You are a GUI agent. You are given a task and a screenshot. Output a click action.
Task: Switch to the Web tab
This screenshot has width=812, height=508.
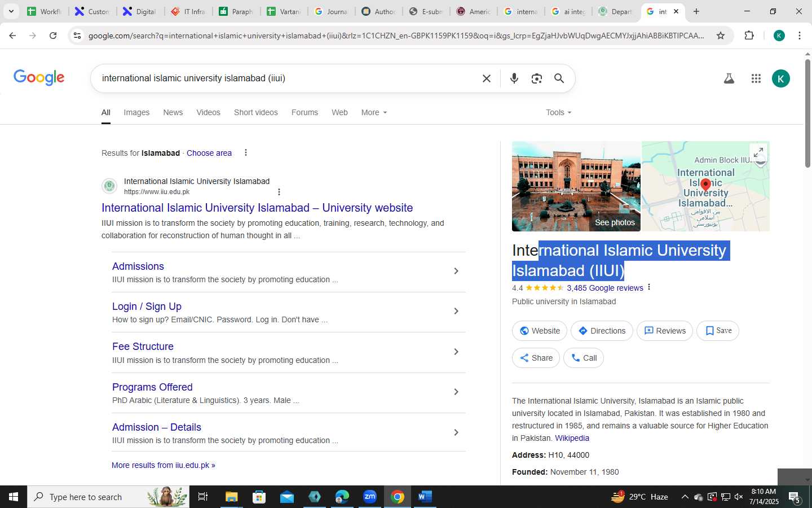[x=339, y=112]
